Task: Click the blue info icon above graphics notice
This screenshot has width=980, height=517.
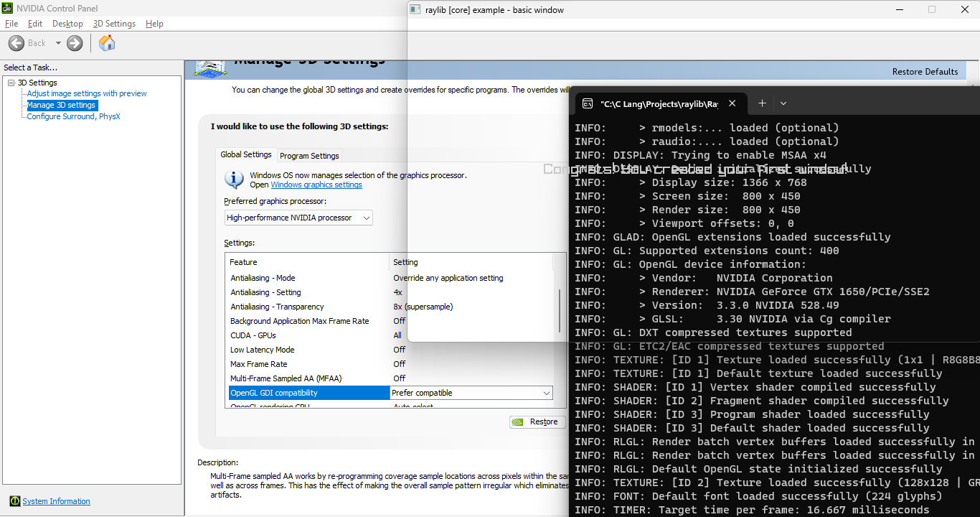Action: coord(234,179)
